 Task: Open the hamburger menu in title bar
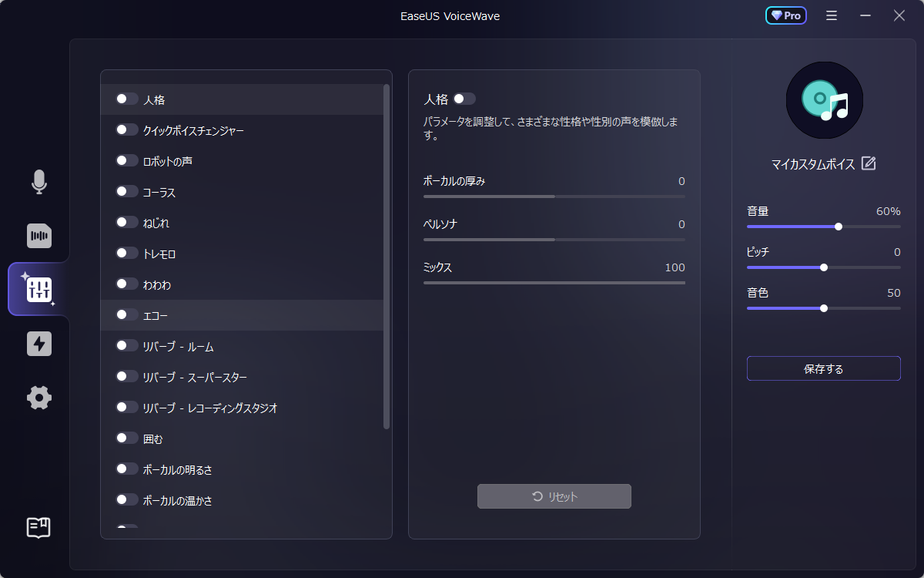[x=832, y=15]
